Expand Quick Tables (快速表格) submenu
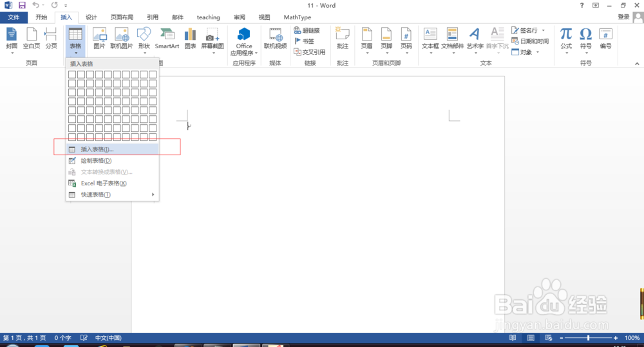The width and height of the screenshot is (644, 347). 113,194
